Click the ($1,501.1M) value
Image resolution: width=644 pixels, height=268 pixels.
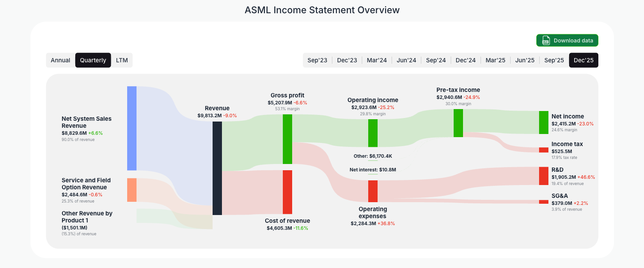coord(75,228)
